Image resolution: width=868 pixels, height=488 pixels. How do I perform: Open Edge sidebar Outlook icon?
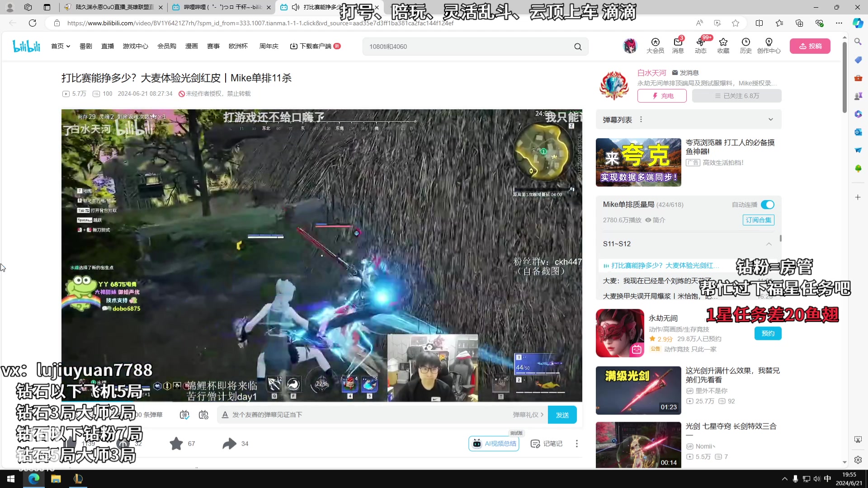click(858, 132)
